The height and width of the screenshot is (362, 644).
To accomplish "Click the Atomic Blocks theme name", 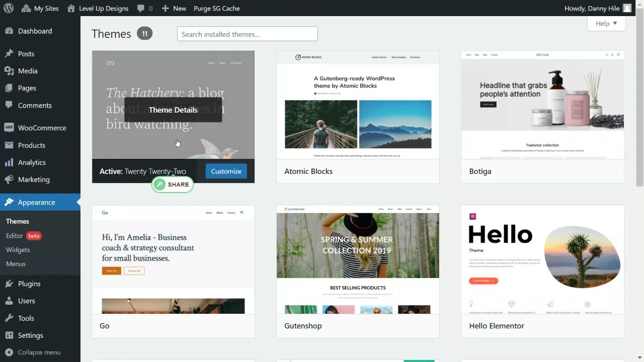I will 308,171.
